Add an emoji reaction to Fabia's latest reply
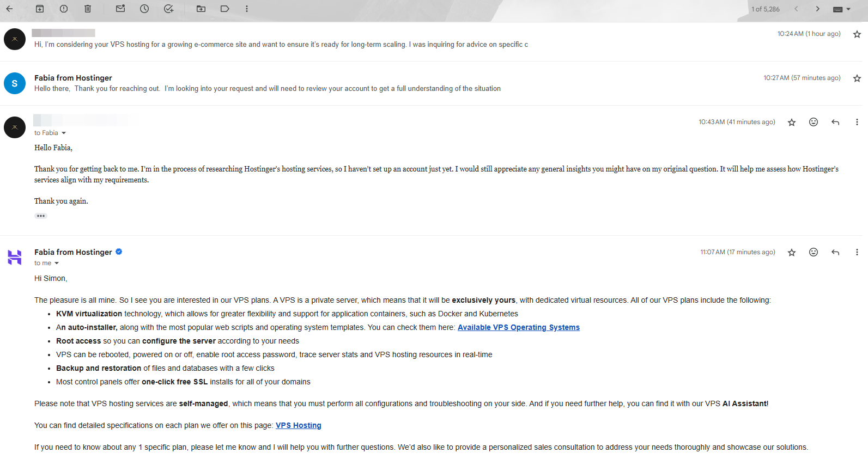Screen dimensions: 868x459 813,252
